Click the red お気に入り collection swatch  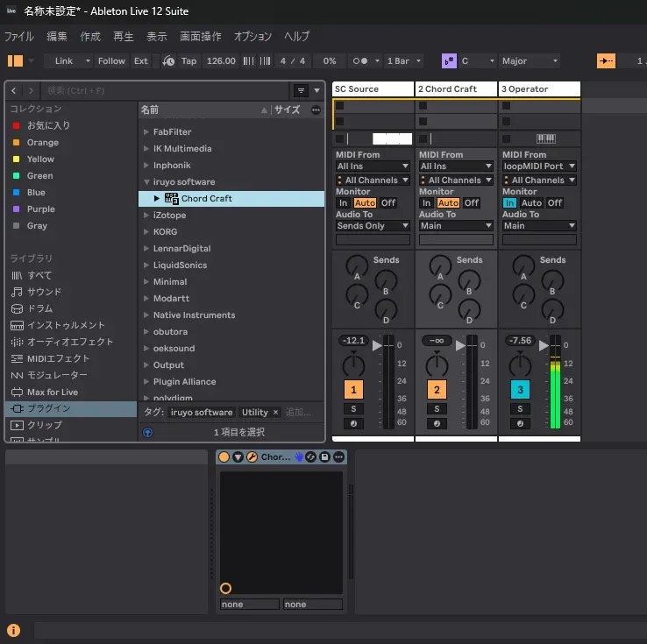[16, 126]
